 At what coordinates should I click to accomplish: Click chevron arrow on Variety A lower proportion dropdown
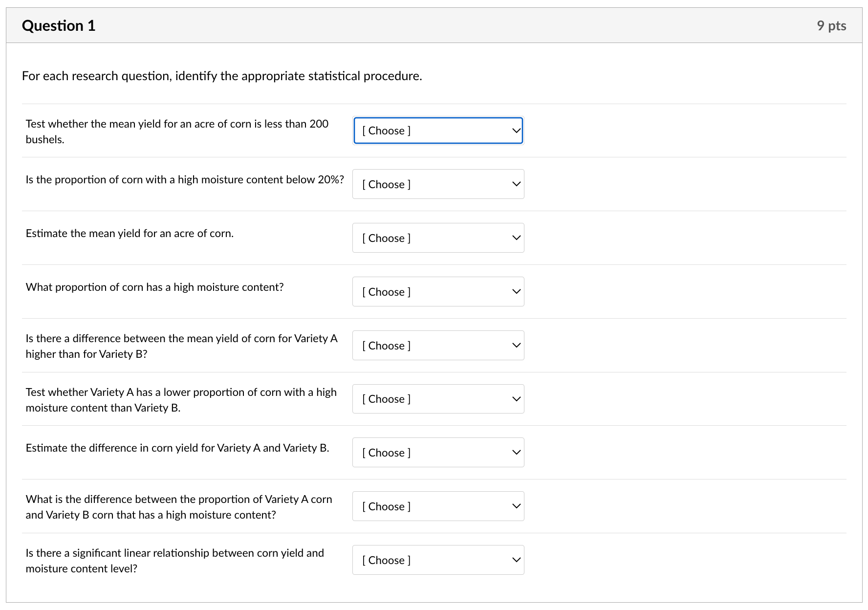[516, 399]
